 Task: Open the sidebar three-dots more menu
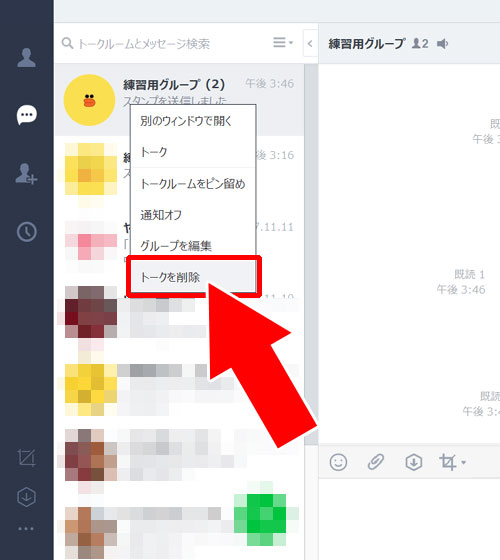pos(26,529)
